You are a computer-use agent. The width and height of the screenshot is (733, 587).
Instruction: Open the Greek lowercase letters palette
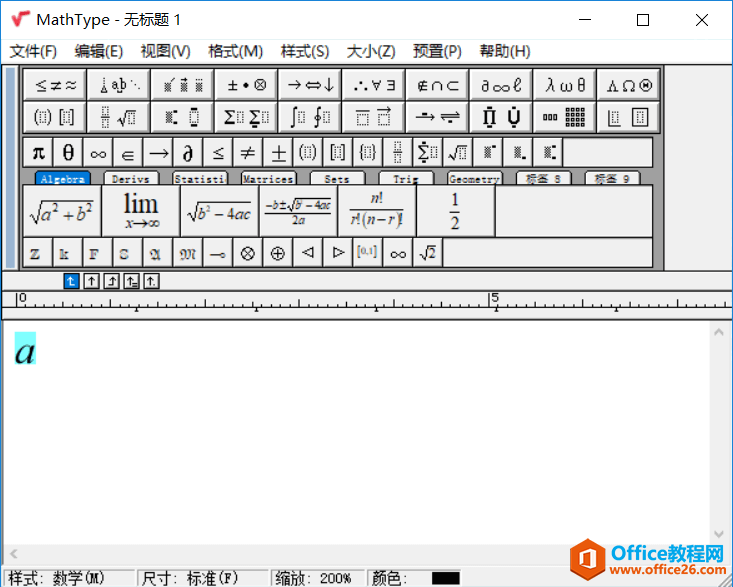point(566,85)
